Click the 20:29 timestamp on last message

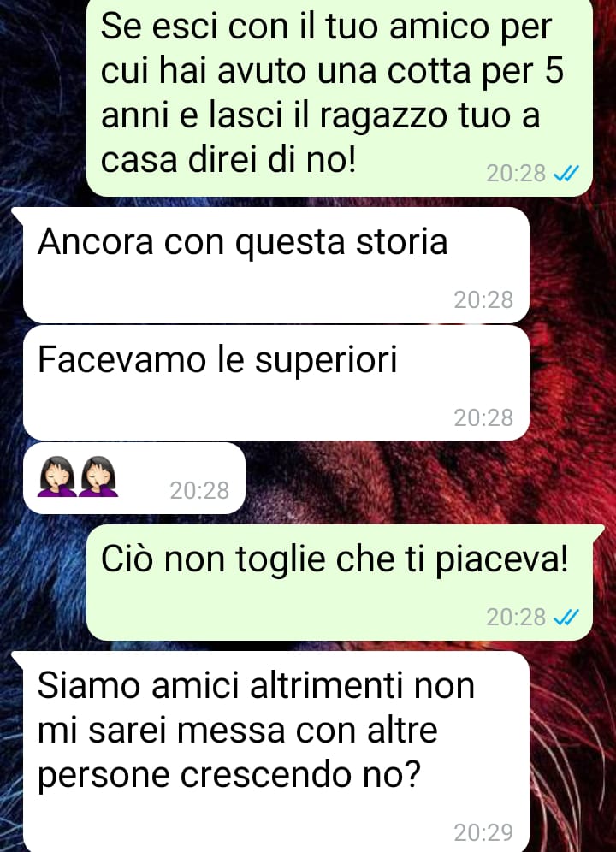483,832
